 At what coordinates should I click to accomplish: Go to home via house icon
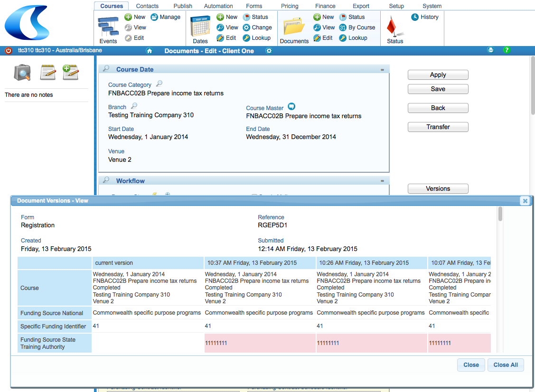tap(149, 51)
